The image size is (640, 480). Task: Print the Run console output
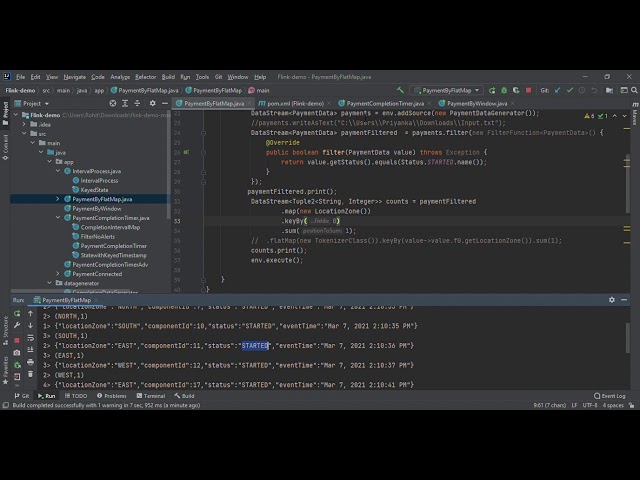(x=30, y=362)
